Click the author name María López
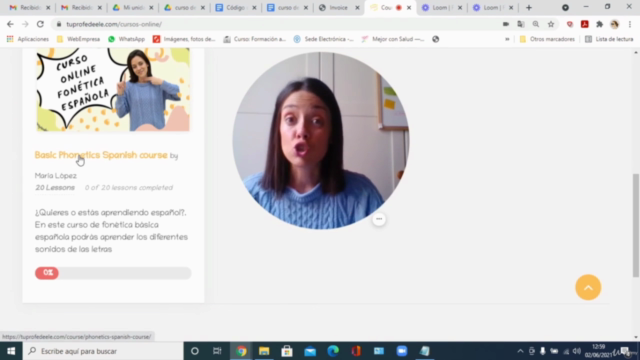The height and width of the screenshot is (360, 640). 56,176
